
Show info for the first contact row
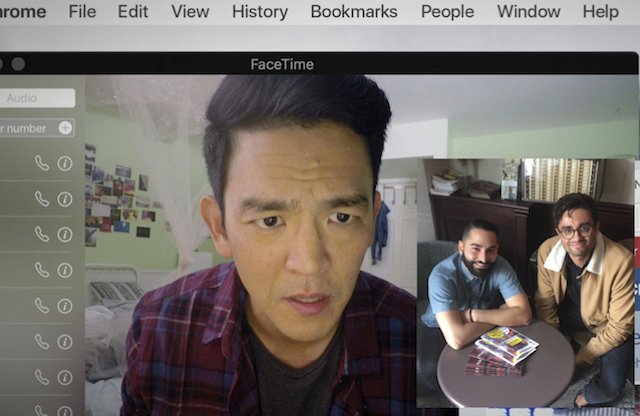coord(64,163)
